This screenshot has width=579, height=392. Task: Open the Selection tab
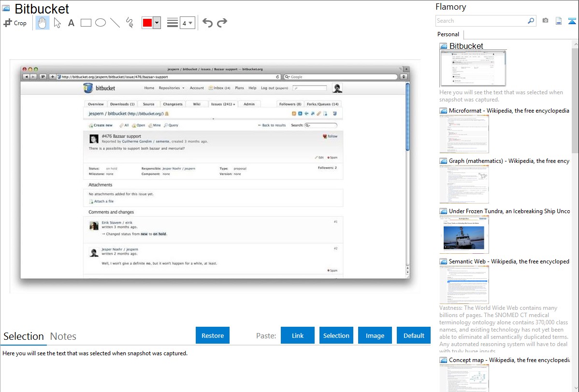(24, 336)
